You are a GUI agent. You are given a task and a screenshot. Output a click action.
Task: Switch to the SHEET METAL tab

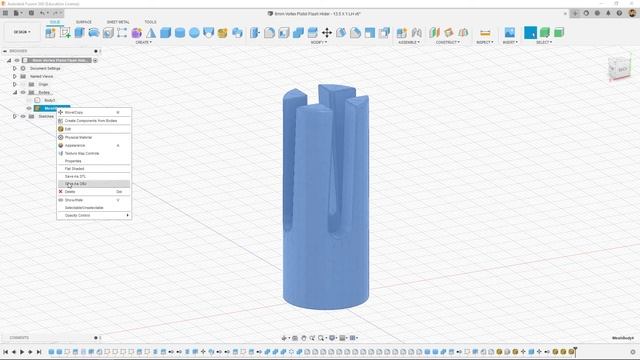pyautogui.click(x=118, y=22)
